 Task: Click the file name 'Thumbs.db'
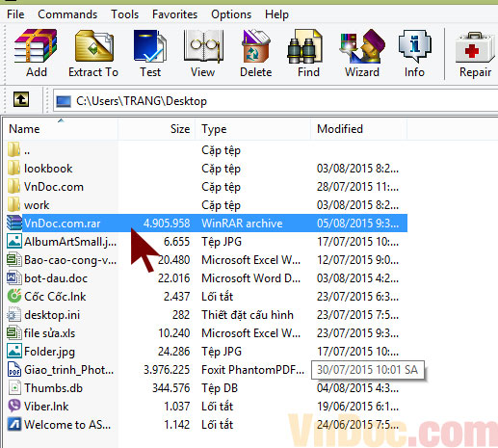[x=53, y=388]
